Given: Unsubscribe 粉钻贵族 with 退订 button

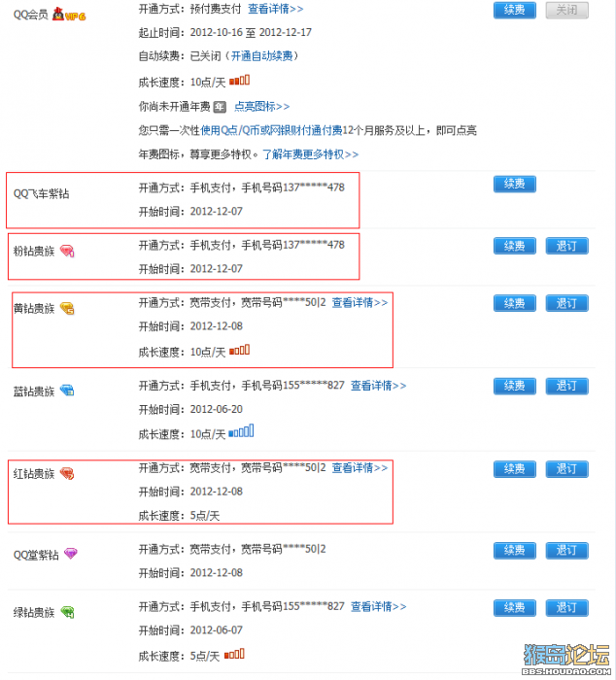Looking at the screenshot, I should [x=567, y=246].
